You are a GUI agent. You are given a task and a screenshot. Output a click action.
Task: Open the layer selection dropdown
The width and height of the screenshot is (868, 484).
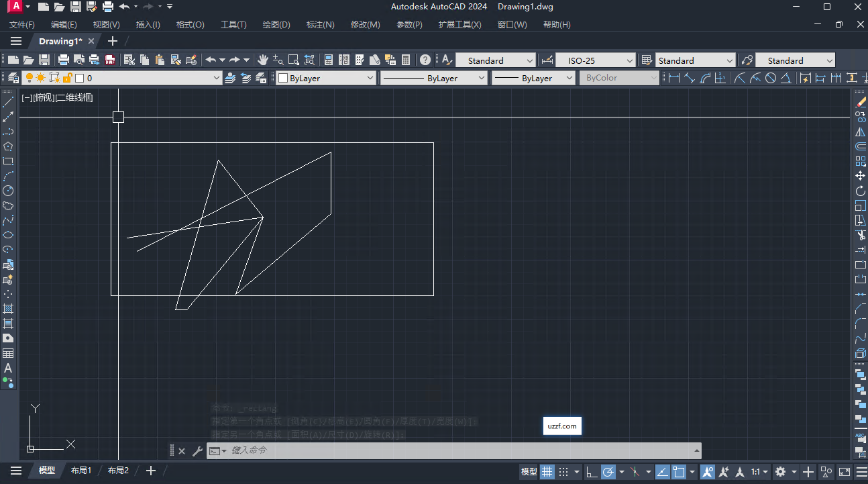pyautogui.click(x=216, y=77)
